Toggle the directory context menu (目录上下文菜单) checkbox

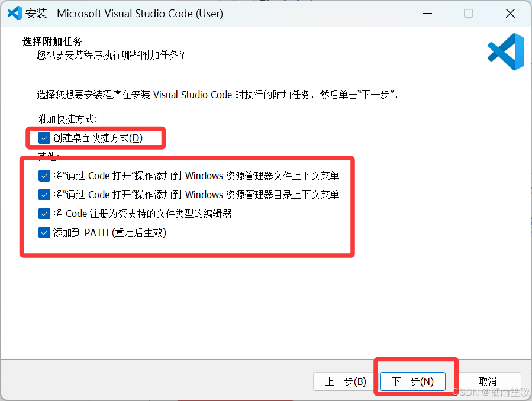click(44, 195)
